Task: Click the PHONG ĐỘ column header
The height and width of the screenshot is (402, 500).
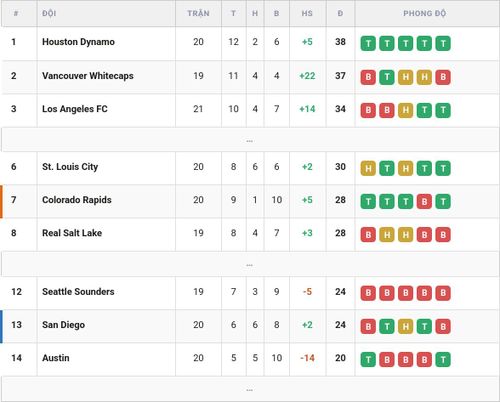Action: point(424,13)
